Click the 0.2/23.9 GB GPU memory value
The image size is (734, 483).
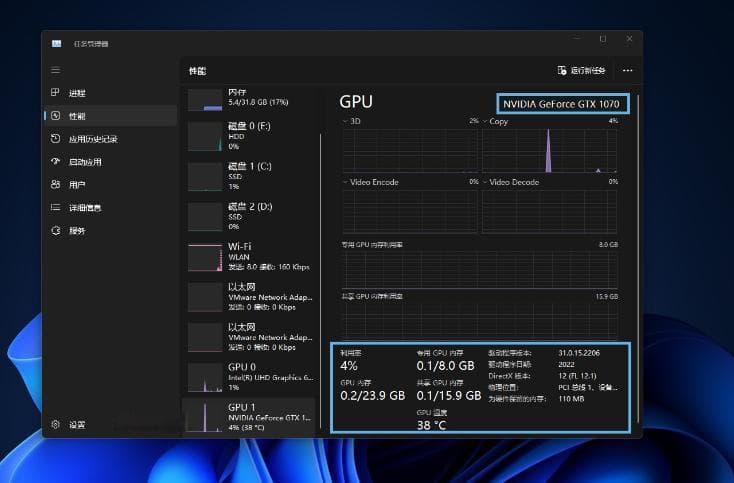coord(373,395)
